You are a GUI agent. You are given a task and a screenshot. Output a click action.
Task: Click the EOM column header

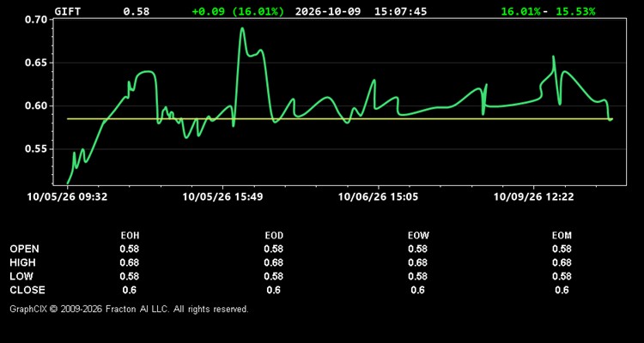562,236
